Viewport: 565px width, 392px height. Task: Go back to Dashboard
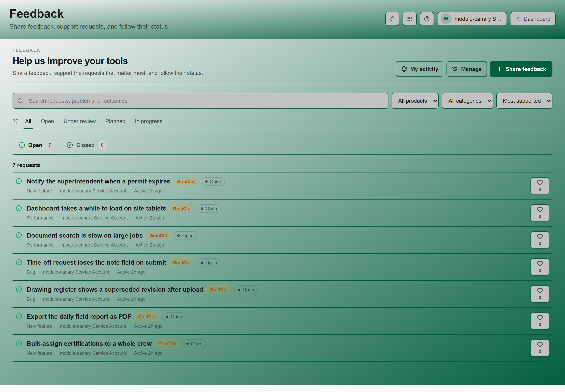[533, 19]
